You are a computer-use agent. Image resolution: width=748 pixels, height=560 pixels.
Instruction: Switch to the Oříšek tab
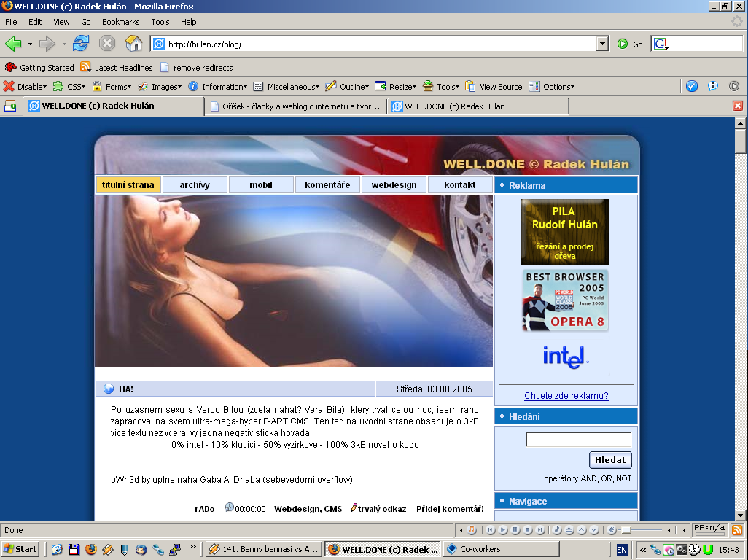(x=295, y=106)
